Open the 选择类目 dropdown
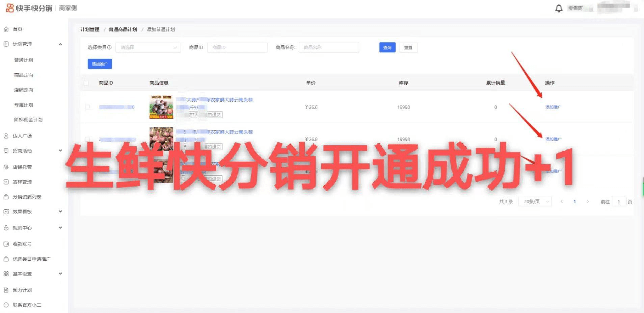 pyautogui.click(x=148, y=47)
